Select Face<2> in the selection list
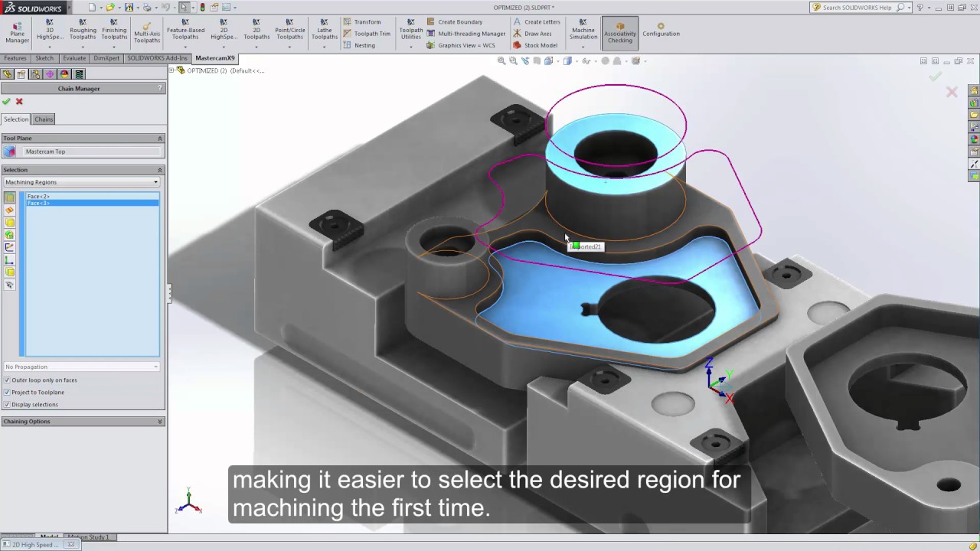Viewport: 980px width, 551px height. point(38,197)
